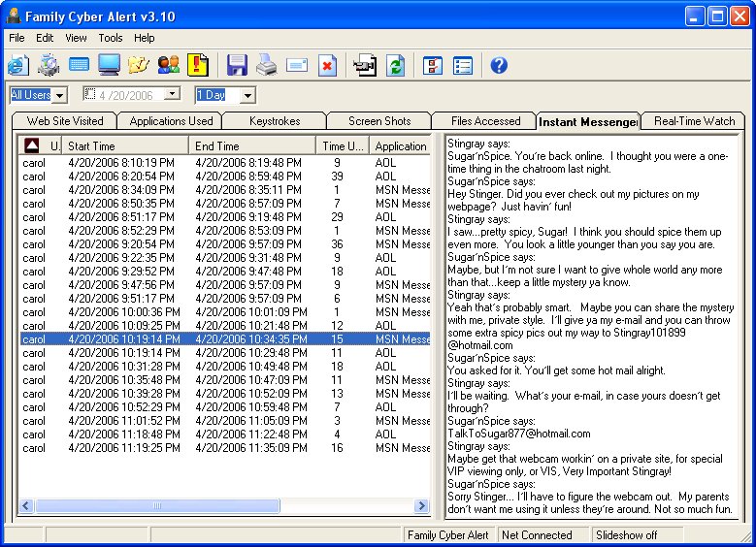Select the row starting 4/20/2006 8:20:54 PM
The image size is (756, 547).
click(225, 176)
